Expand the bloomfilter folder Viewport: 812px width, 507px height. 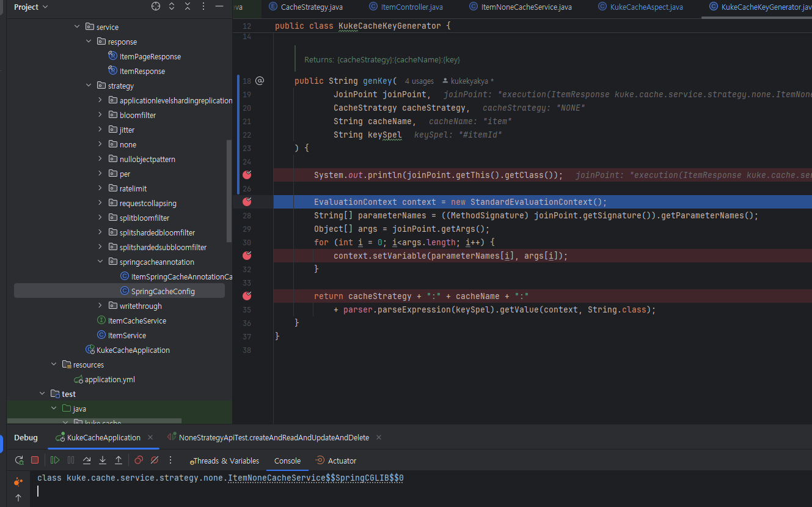pos(100,115)
